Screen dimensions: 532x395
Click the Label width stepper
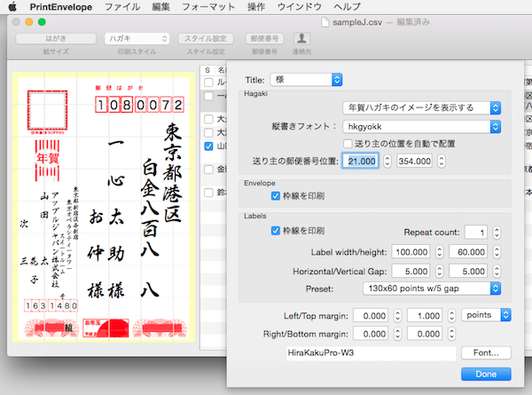[440, 252]
